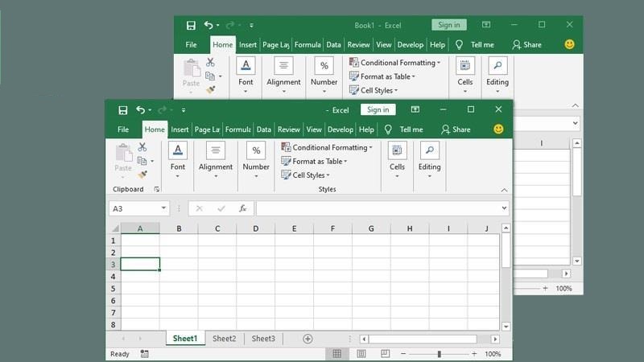Image resolution: width=644 pixels, height=362 pixels.
Task: Collapse the ribbon in back window
Action: 576,105
